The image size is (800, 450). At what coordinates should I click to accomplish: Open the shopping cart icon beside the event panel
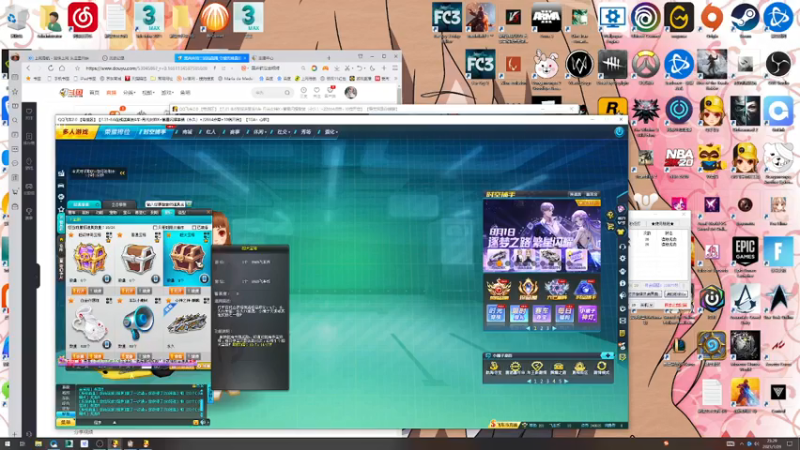pos(610,226)
